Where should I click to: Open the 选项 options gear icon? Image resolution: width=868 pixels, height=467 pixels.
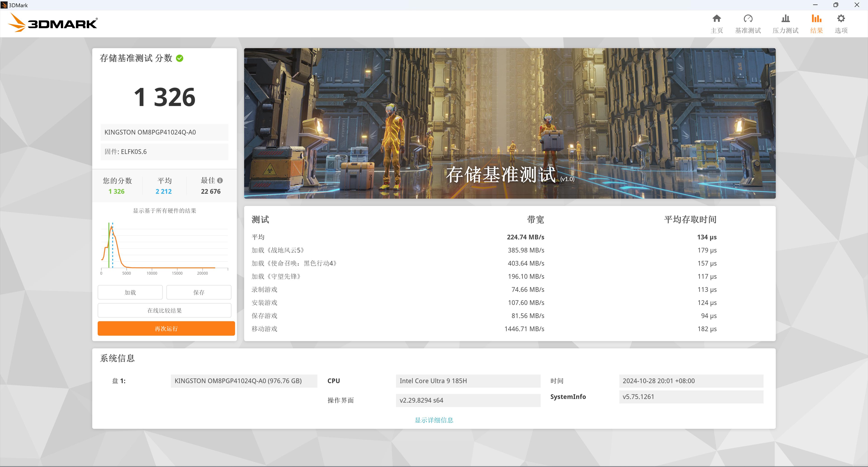(x=841, y=19)
